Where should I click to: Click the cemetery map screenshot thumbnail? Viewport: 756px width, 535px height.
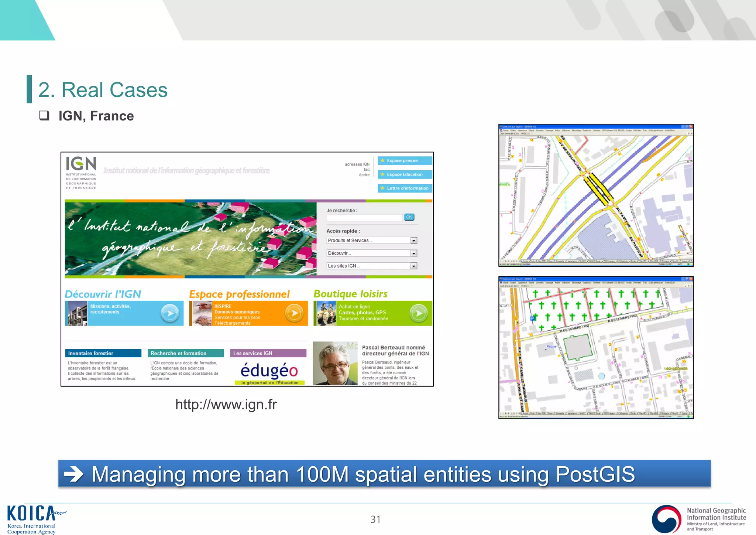596,347
